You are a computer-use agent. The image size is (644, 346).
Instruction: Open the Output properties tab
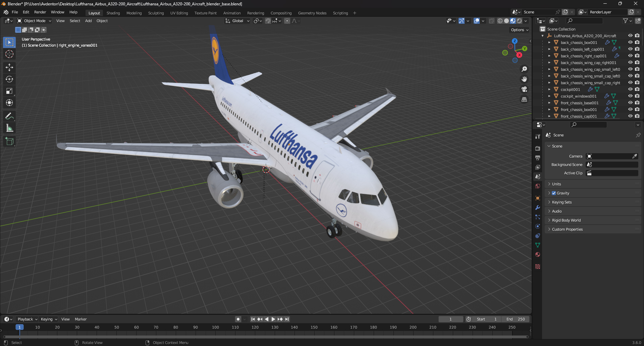pyautogui.click(x=538, y=158)
